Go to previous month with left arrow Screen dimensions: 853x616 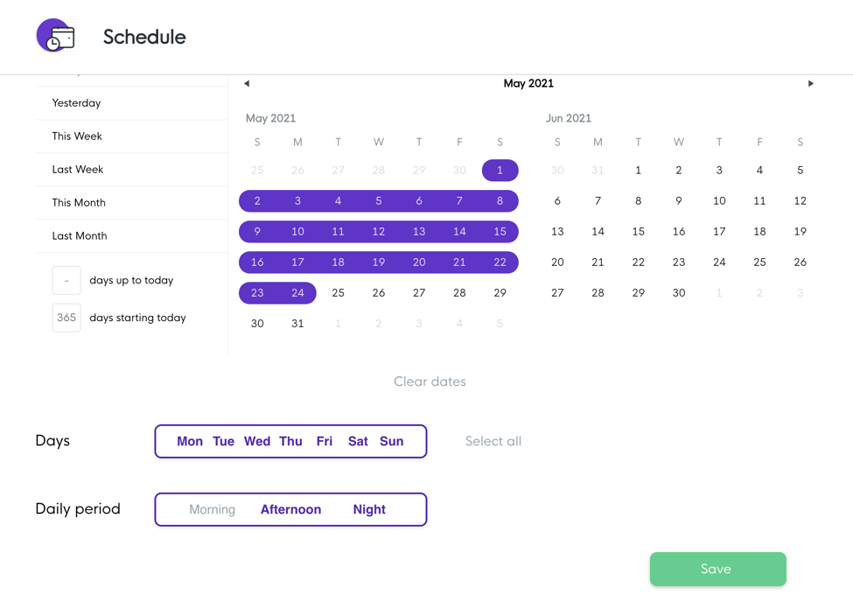[247, 83]
